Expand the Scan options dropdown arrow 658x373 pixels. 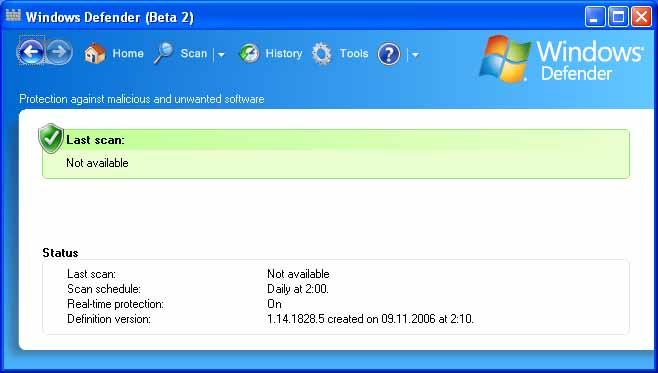[221, 55]
